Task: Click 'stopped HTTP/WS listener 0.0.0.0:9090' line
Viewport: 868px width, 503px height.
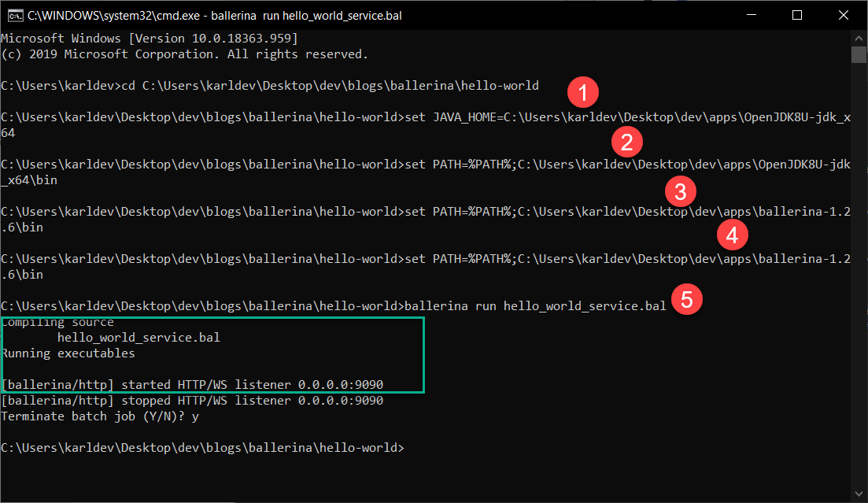Action: tap(192, 401)
